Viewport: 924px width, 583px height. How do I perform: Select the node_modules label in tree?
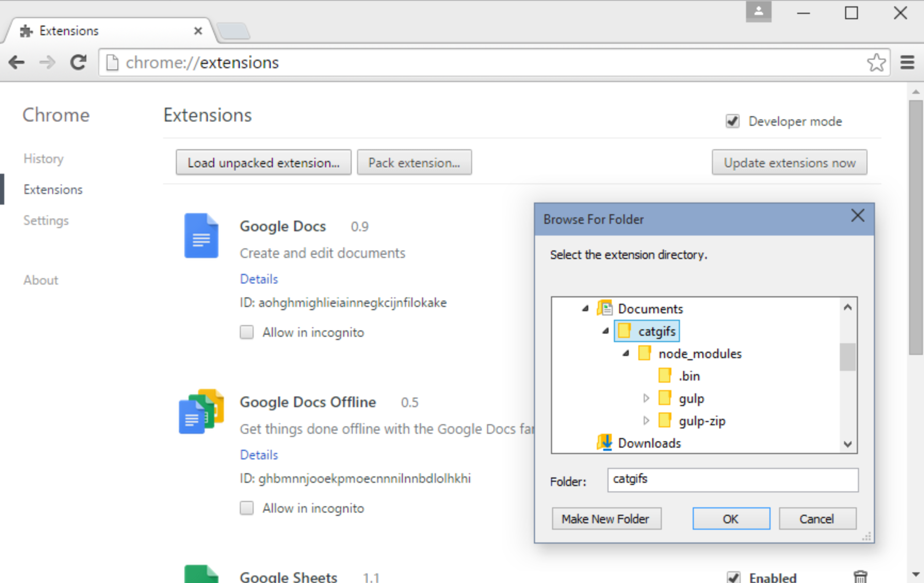[700, 354]
